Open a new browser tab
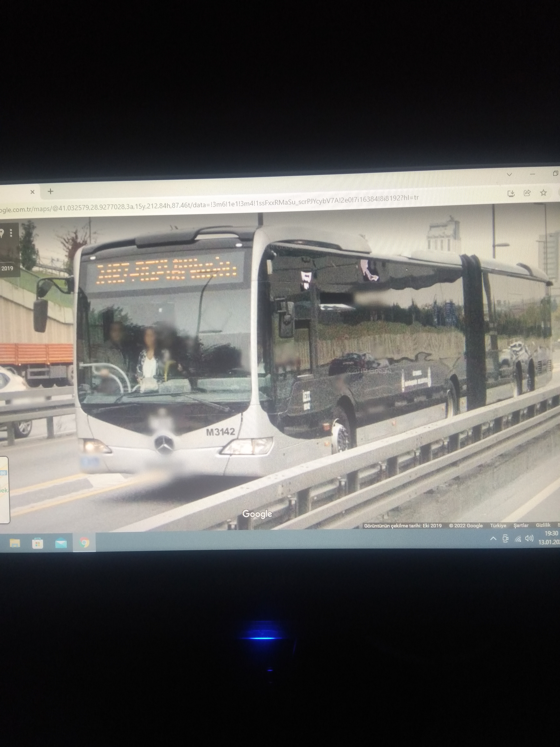The height and width of the screenshot is (747, 560). click(51, 191)
